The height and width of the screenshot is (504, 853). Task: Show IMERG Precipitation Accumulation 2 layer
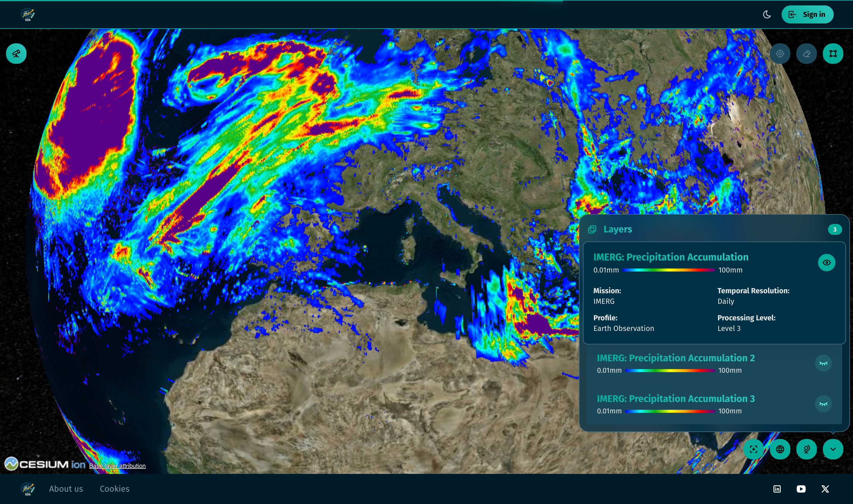pos(823,363)
